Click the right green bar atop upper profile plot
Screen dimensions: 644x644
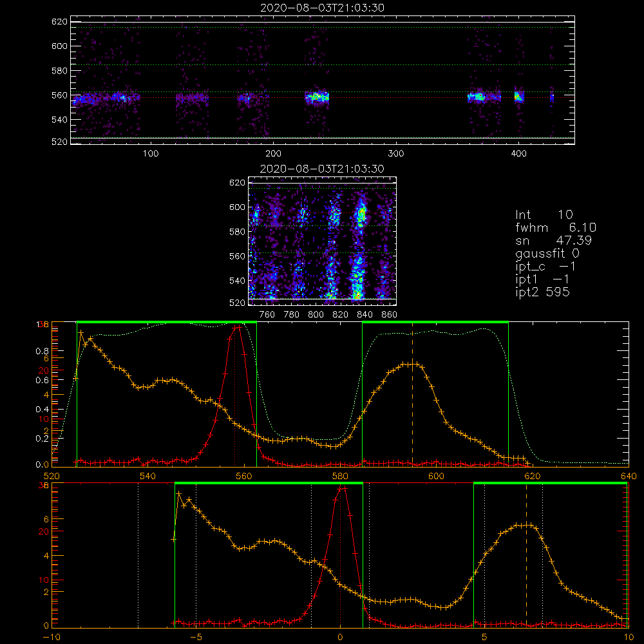pyautogui.click(x=435, y=322)
